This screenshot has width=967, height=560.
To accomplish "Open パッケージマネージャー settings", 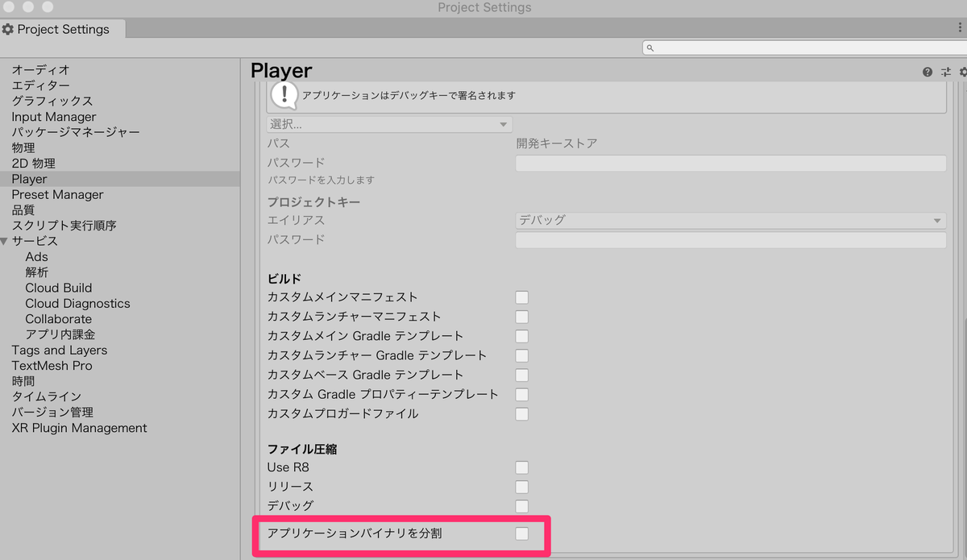I will [76, 132].
